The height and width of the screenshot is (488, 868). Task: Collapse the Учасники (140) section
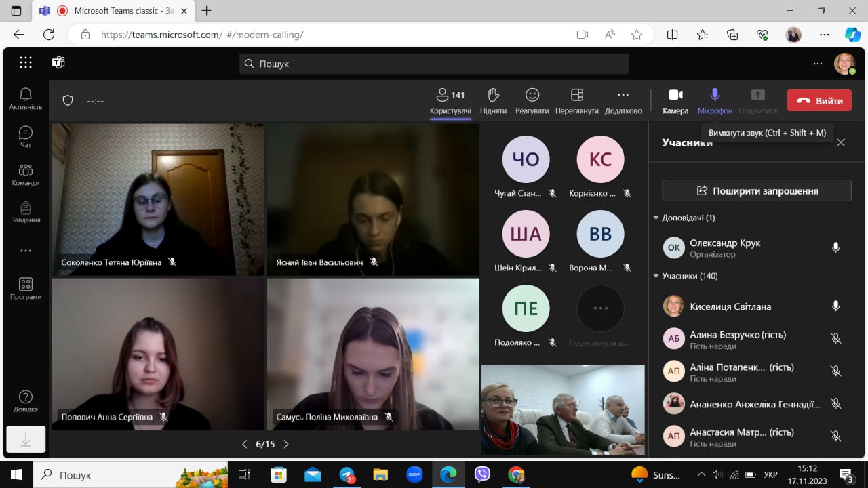point(656,277)
